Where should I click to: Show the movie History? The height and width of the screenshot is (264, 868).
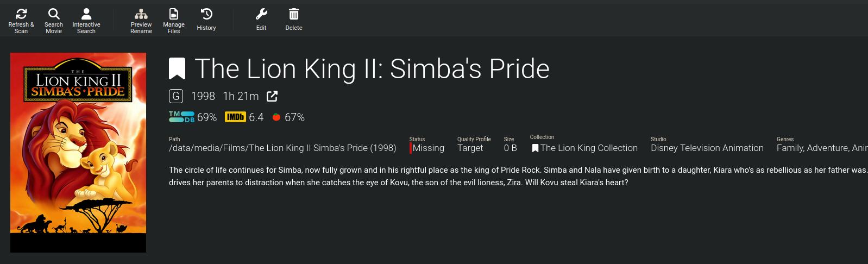click(206, 15)
